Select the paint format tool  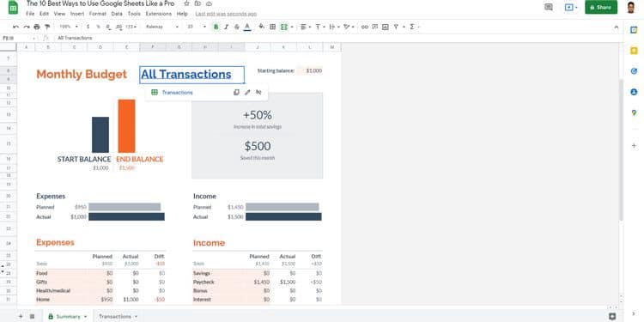click(47, 27)
